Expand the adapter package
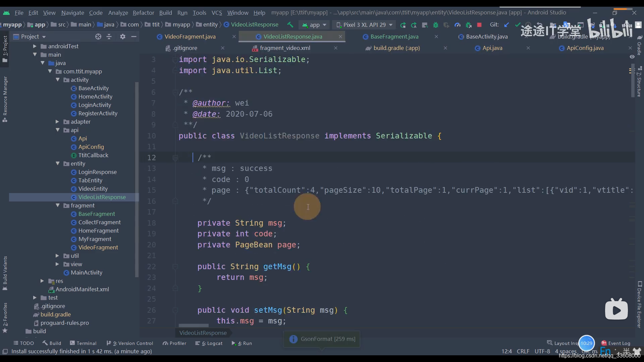The height and width of the screenshot is (362, 644). 57,122
